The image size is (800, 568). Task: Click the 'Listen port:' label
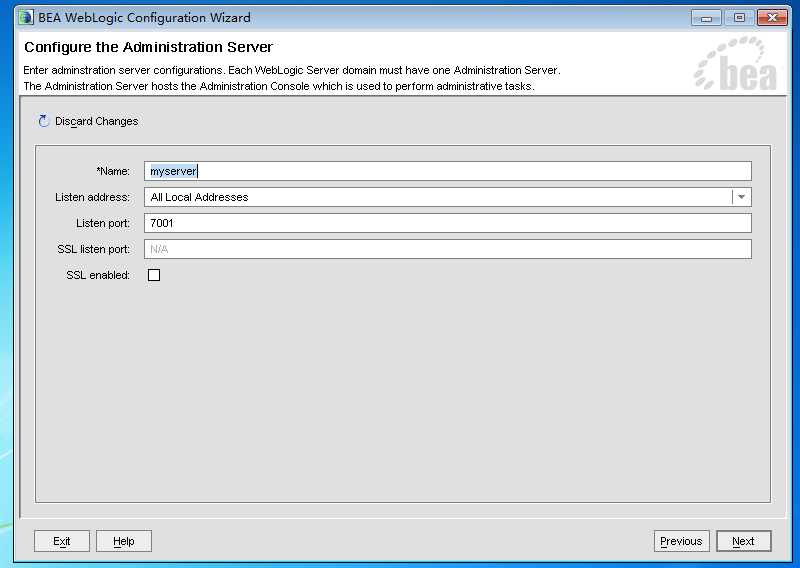(103, 224)
